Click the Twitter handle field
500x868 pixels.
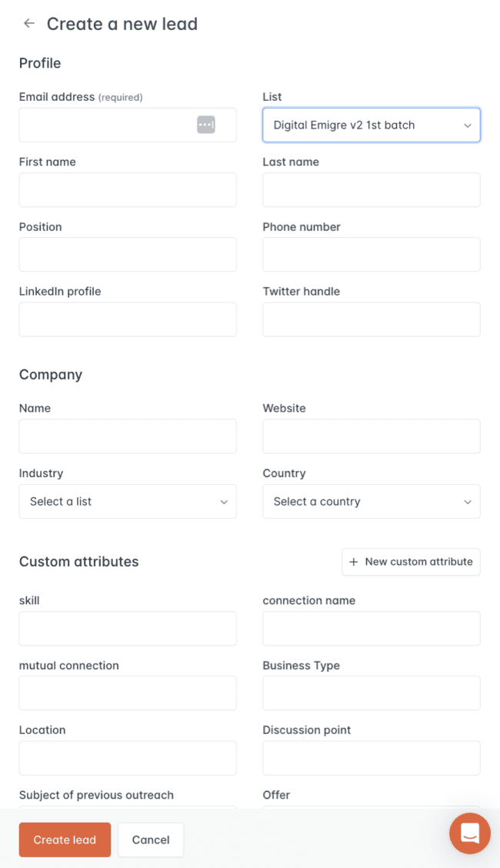[371, 319]
